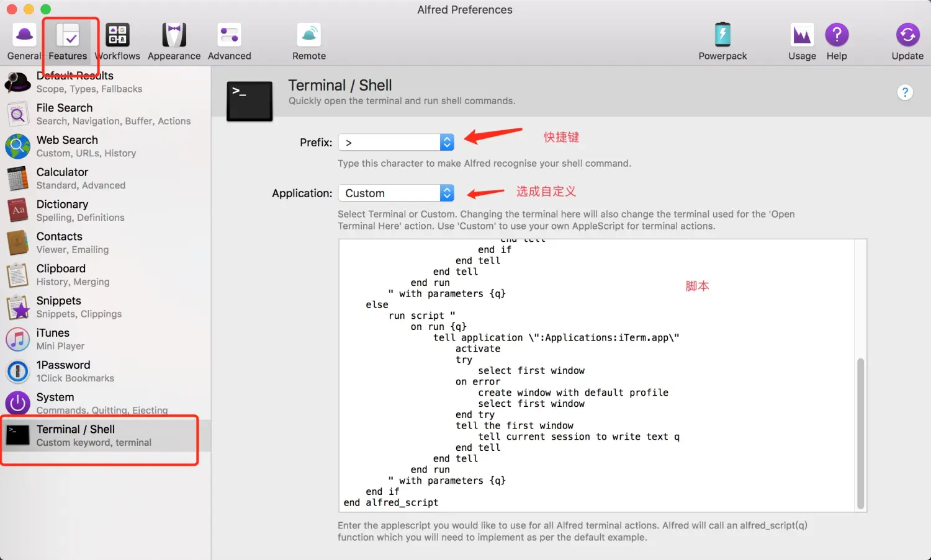Select Dictionary Spelling, Definitions row
Screen dimensions: 931x560
[106, 211]
